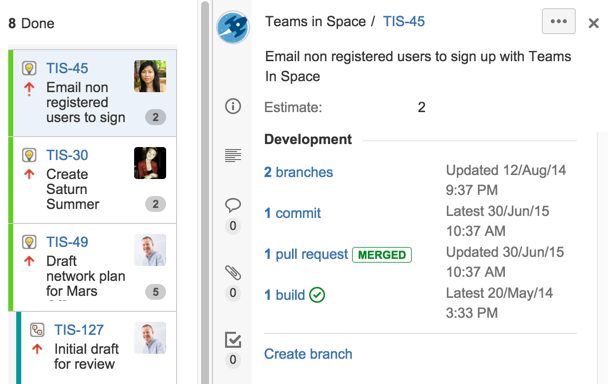The width and height of the screenshot is (608, 384).
Task: Click the Teams in Space breadcrumb text
Action: point(315,21)
